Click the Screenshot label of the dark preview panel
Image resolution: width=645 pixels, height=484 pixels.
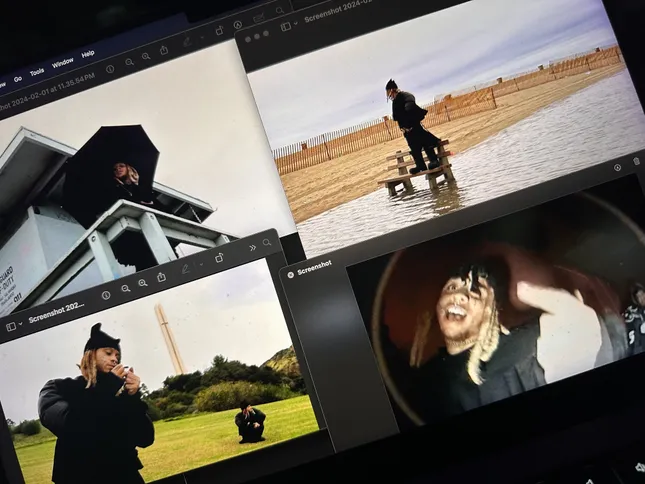point(314,267)
